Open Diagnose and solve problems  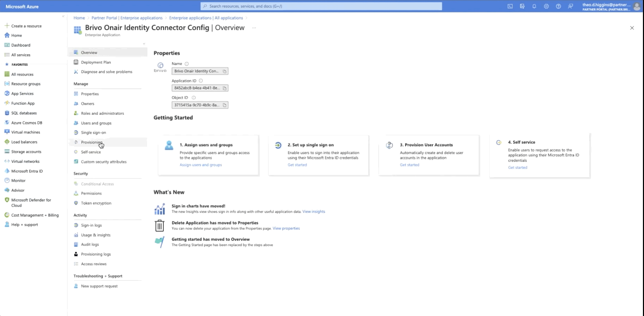[107, 72]
